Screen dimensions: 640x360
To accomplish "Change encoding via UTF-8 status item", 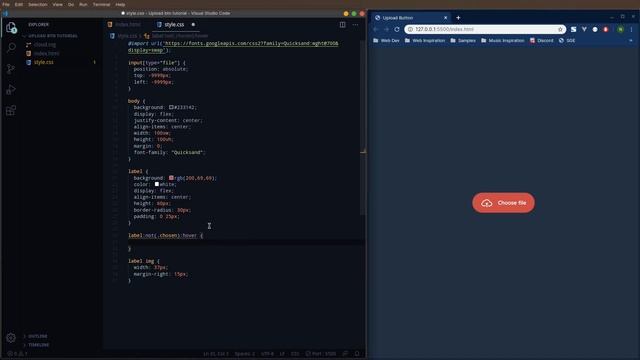I will point(267,354).
